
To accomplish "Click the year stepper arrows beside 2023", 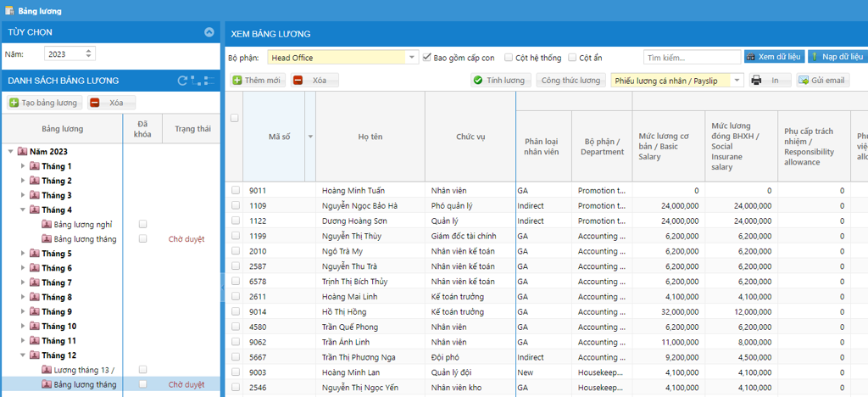I will (88, 54).
